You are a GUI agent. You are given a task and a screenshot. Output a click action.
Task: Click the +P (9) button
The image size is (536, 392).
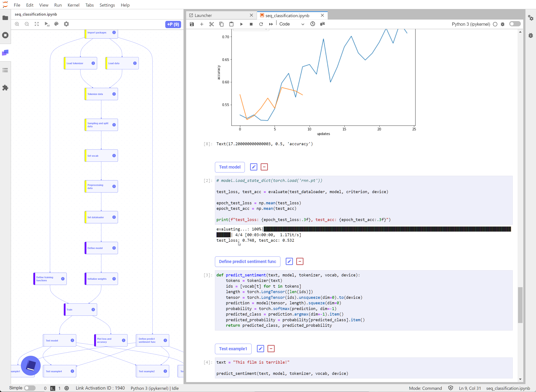[x=173, y=24]
